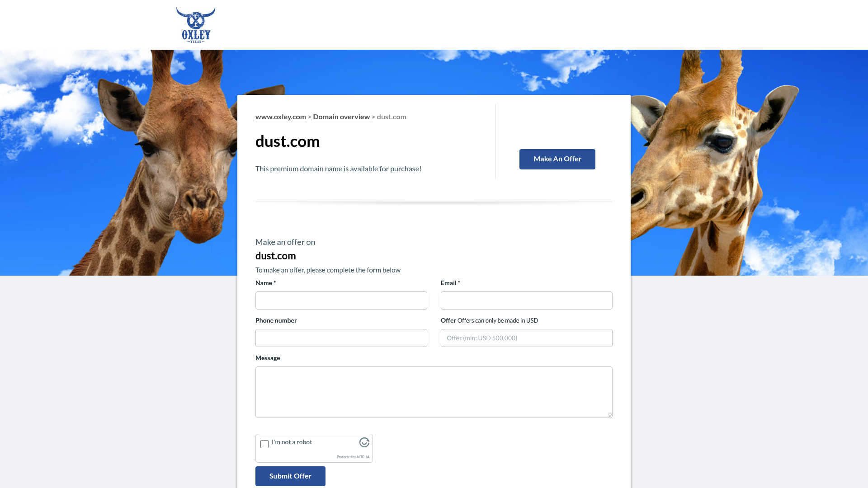This screenshot has width=868, height=488.
Task: Open the Protected by ALTCHA link
Action: (353, 457)
